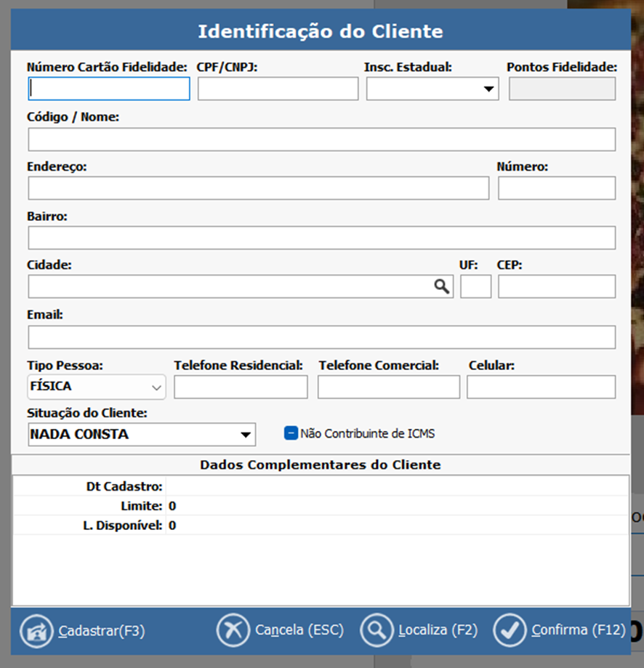Click the Bairro text field

point(321,238)
